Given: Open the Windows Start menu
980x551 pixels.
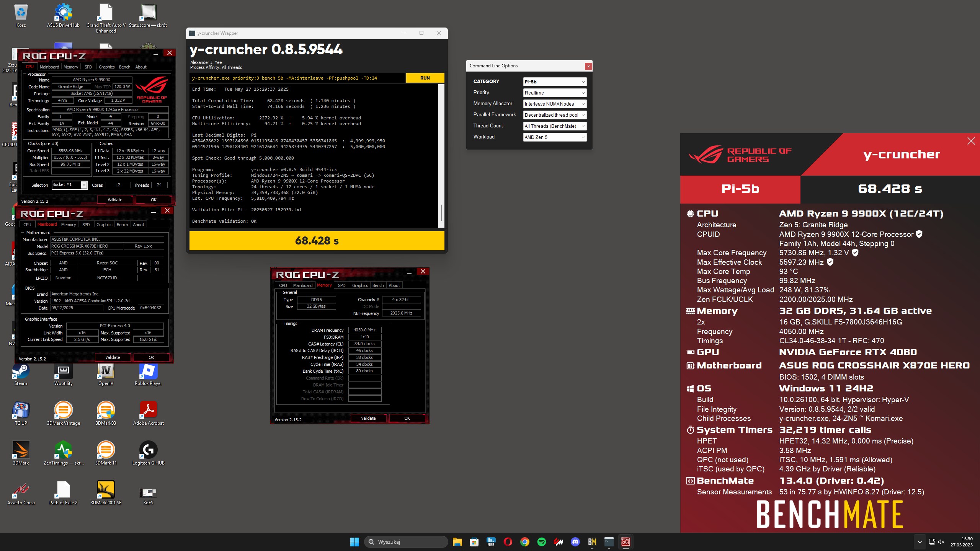Looking at the screenshot, I should click(354, 542).
